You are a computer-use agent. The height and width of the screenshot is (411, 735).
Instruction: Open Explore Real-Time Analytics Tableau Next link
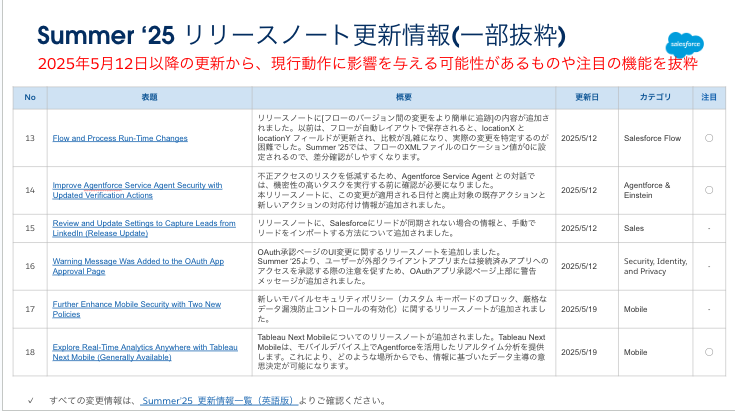click(145, 352)
